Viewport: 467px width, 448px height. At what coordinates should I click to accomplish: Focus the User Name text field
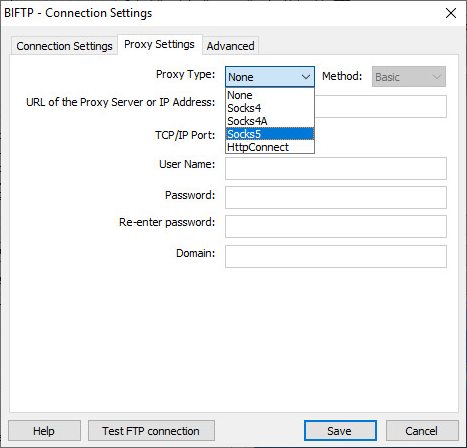click(x=336, y=169)
